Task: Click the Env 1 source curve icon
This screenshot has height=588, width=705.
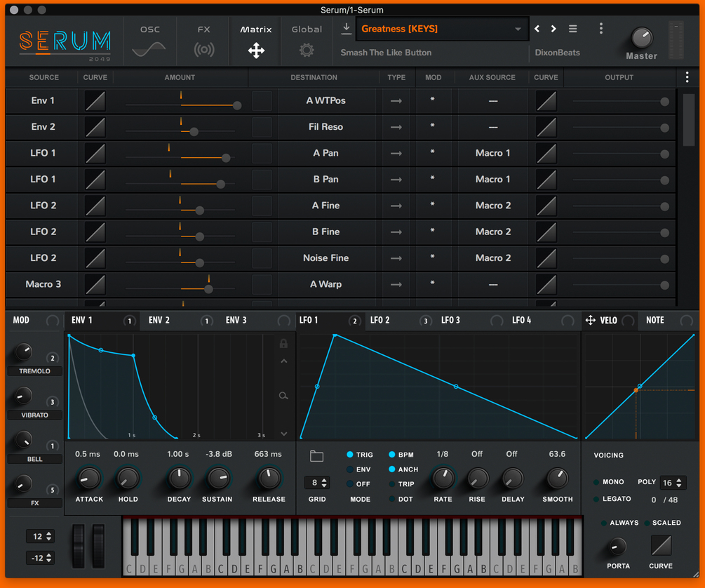Action: [x=95, y=101]
